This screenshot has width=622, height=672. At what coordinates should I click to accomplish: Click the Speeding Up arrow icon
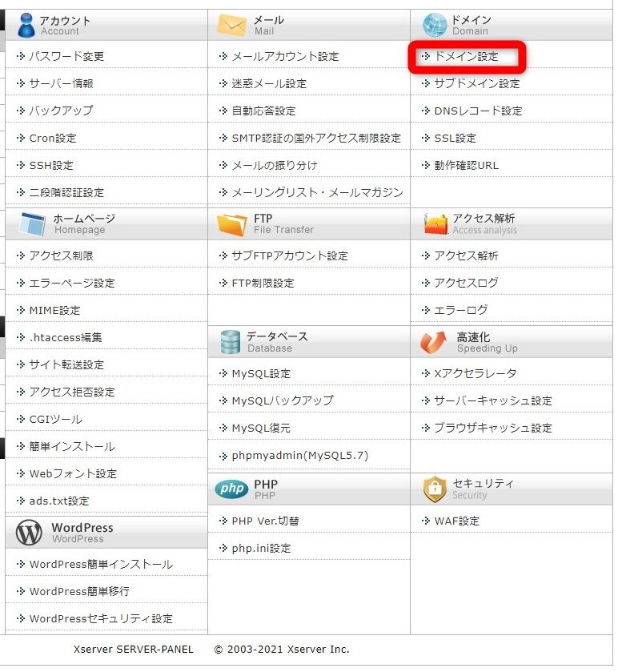point(434,343)
